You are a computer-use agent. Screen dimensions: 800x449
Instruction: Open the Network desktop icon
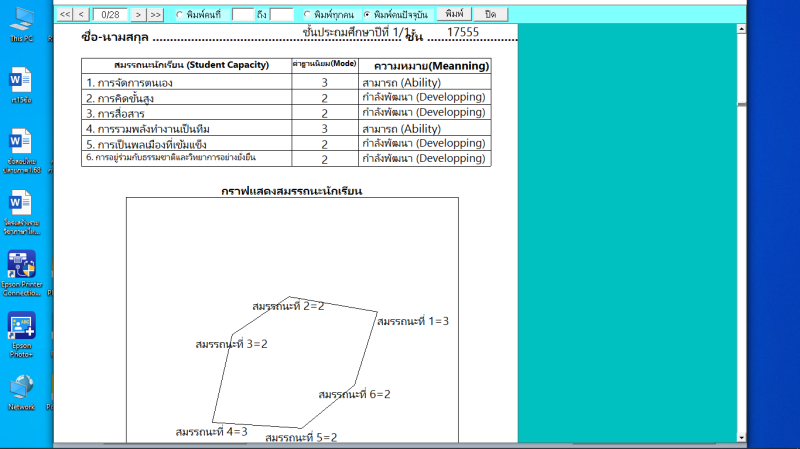pyautogui.click(x=21, y=388)
